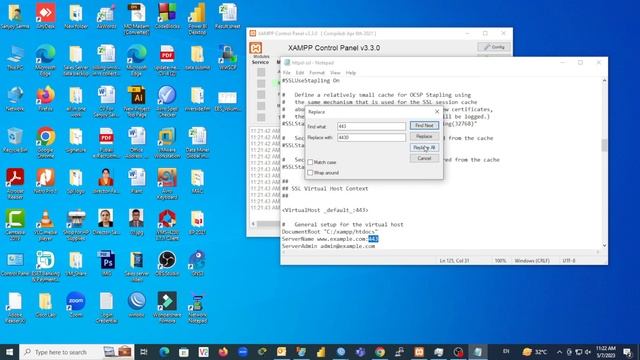Open Config in XAMPP Control Panel

coord(494,47)
